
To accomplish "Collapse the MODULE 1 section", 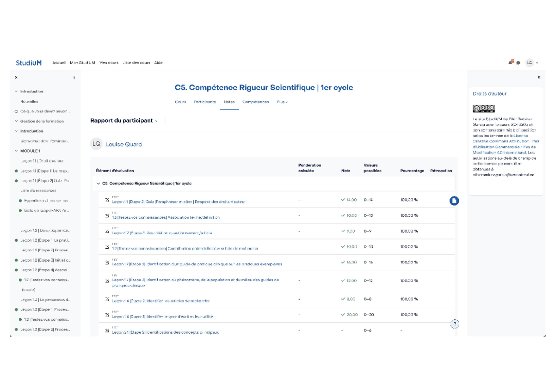I will point(17,151).
